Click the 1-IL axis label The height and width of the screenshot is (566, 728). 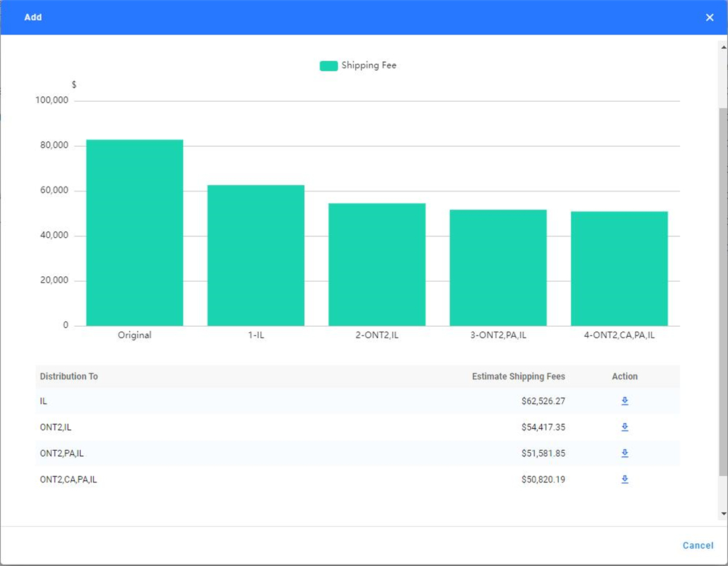256,335
